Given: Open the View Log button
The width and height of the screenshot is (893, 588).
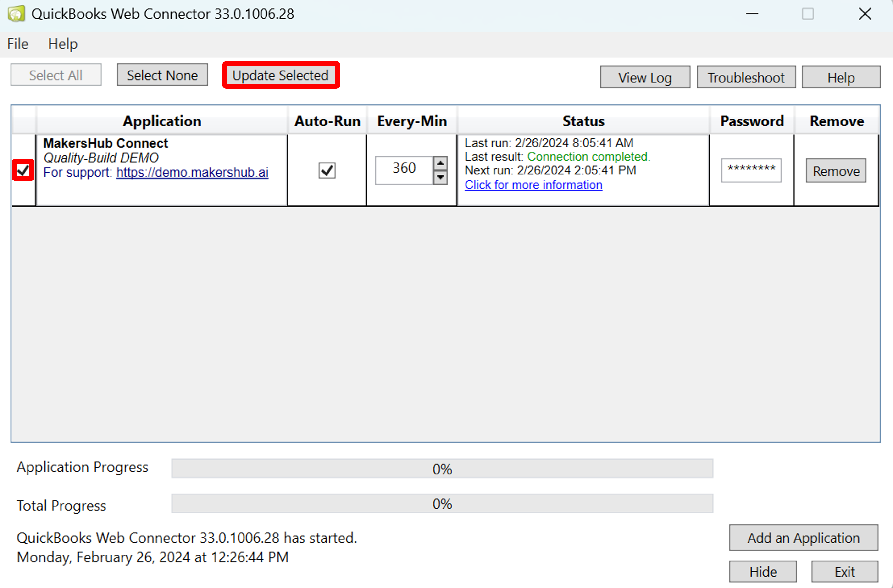Looking at the screenshot, I should [x=645, y=77].
